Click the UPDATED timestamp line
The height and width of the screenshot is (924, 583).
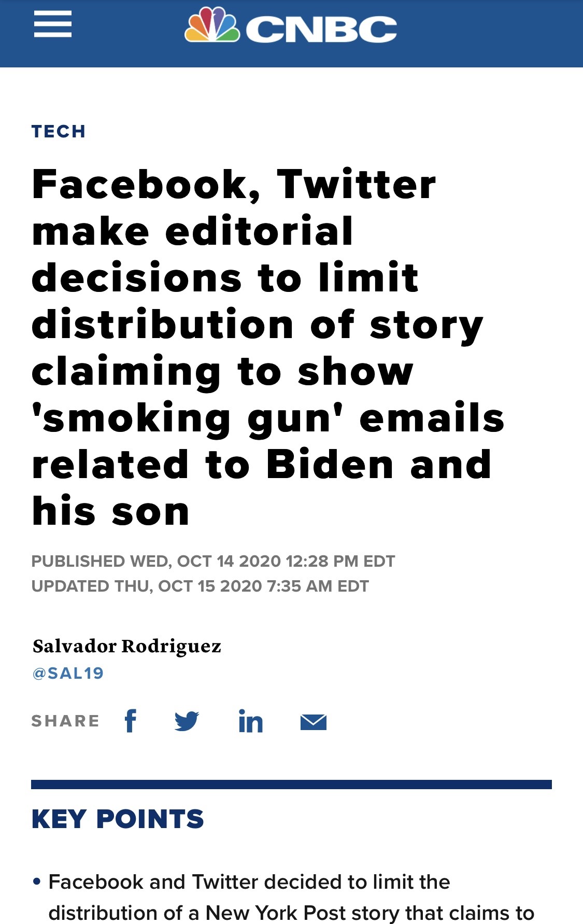click(200, 586)
